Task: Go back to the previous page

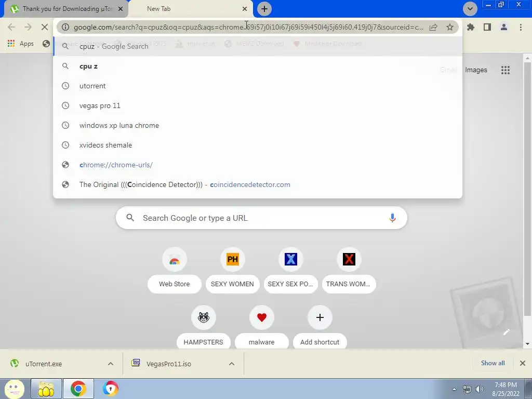Action: coord(11,27)
